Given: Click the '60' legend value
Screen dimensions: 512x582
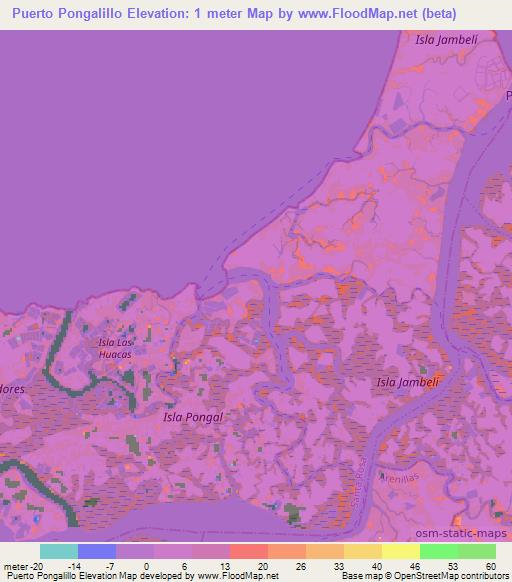Looking at the screenshot, I should [490, 567].
